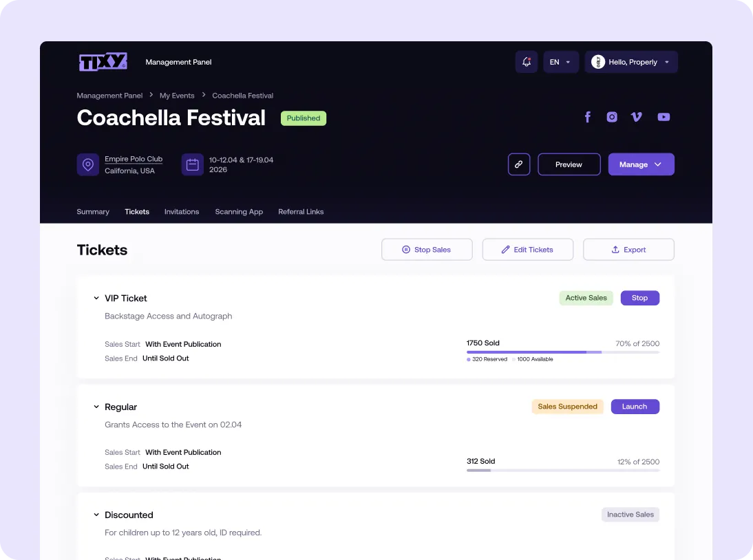Open the YouTube channel icon
Image resolution: width=753 pixels, height=560 pixels.
tap(663, 117)
